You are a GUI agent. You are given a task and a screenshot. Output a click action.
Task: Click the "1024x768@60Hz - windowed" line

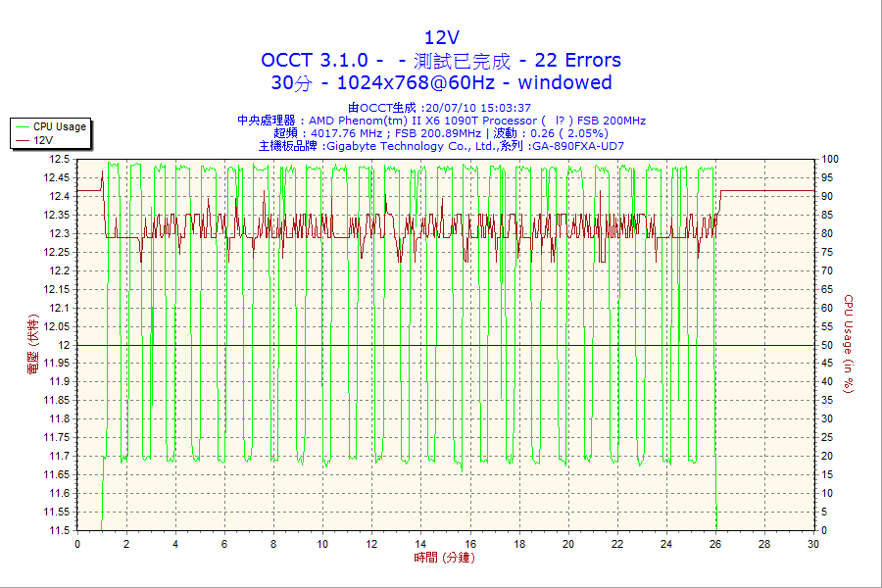pos(474,82)
